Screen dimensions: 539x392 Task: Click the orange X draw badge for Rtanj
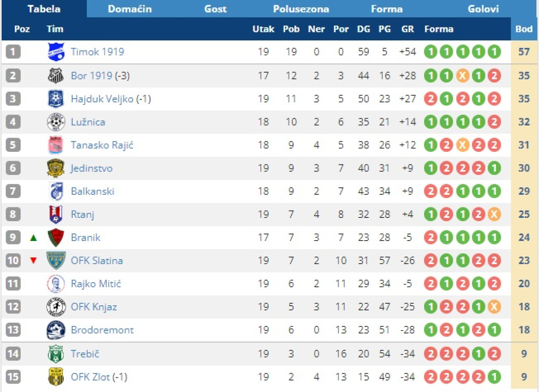[x=494, y=215]
